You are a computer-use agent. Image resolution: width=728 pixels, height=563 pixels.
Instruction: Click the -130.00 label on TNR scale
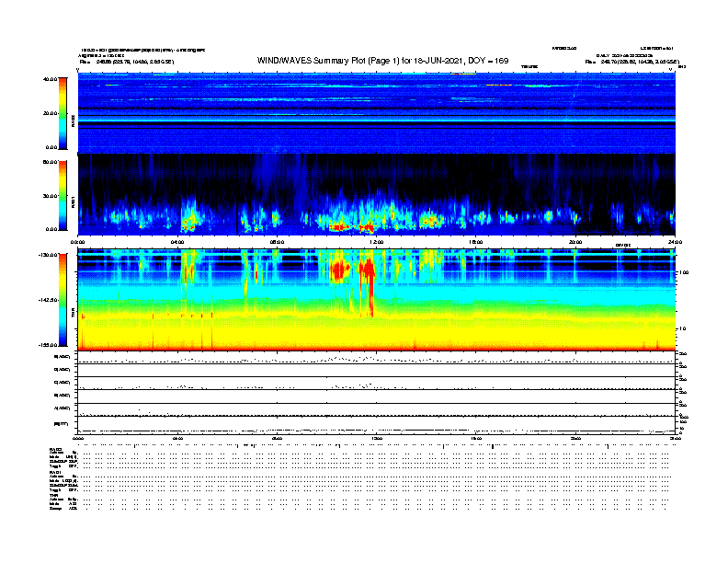(48, 255)
